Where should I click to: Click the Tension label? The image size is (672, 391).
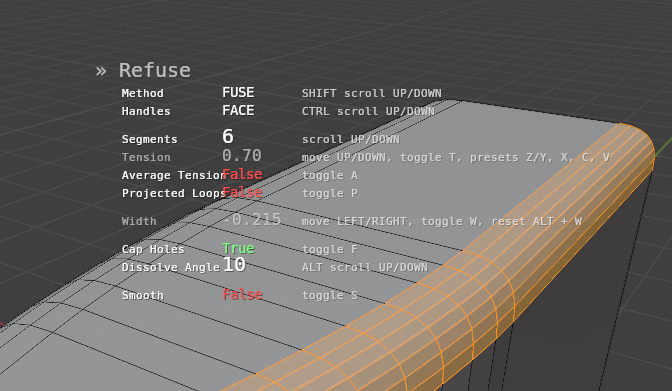point(146,157)
